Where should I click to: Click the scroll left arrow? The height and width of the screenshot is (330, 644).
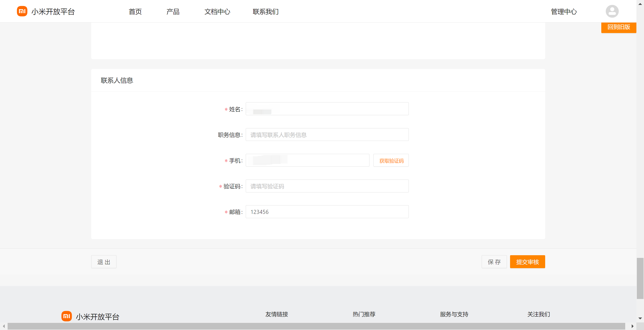coord(4,326)
